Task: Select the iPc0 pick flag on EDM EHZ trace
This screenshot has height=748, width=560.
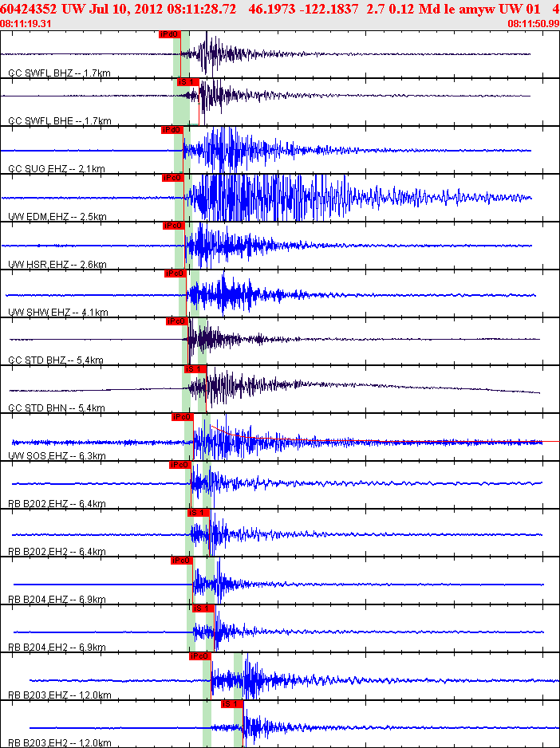Action: (x=173, y=178)
